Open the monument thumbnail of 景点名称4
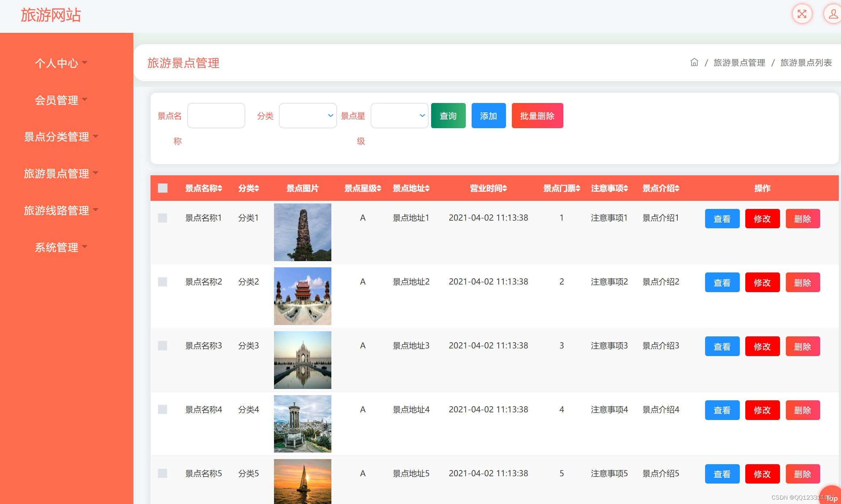 [302, 424]
